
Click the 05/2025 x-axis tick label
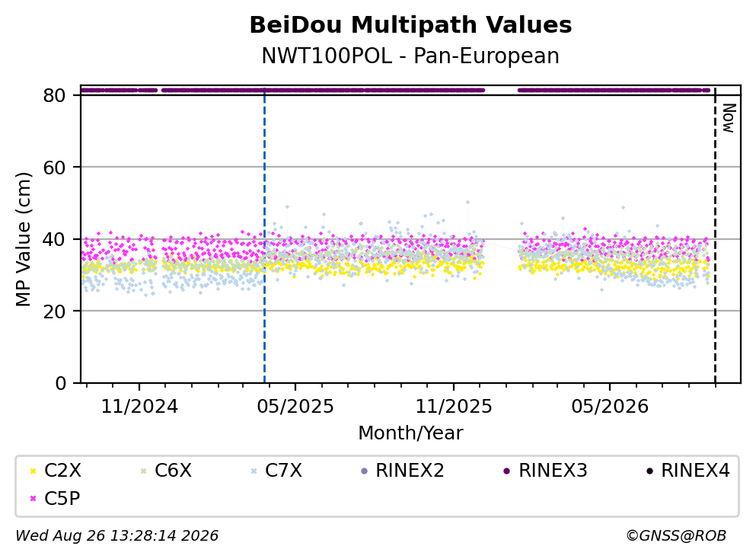point(295,407)
